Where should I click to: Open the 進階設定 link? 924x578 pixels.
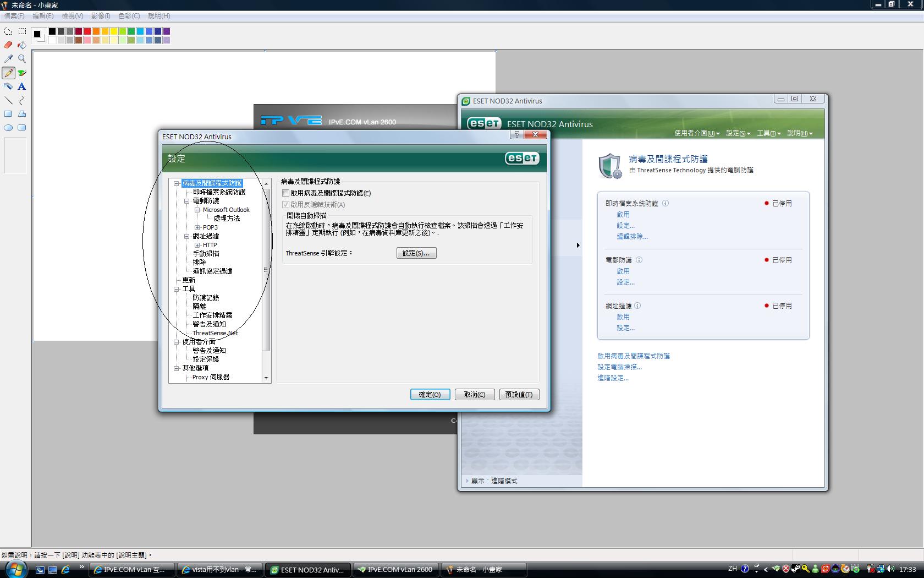click(x=613, y=378)
